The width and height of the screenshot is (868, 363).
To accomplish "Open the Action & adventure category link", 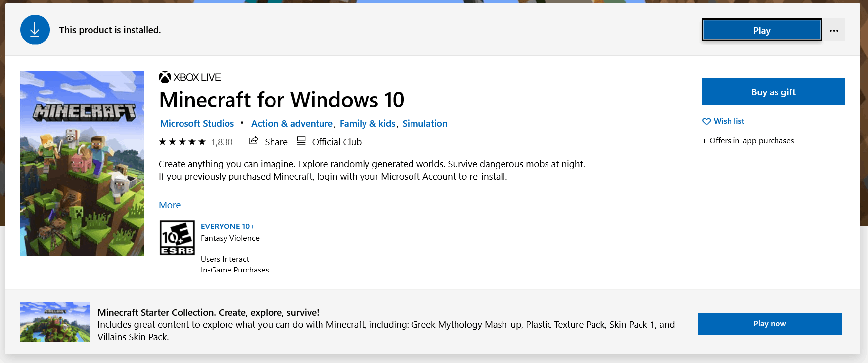I will click(292, 124).
